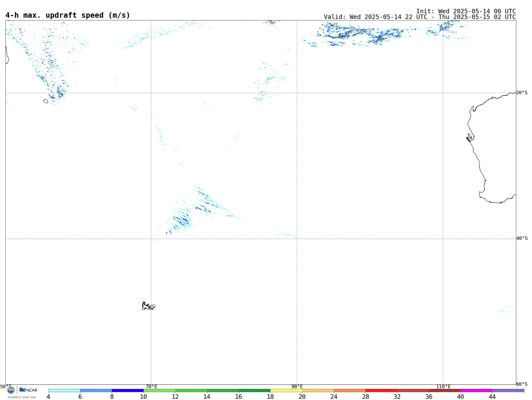532x400 pixels.
Task: Click the 20°S latitude label
Action: 522,93
